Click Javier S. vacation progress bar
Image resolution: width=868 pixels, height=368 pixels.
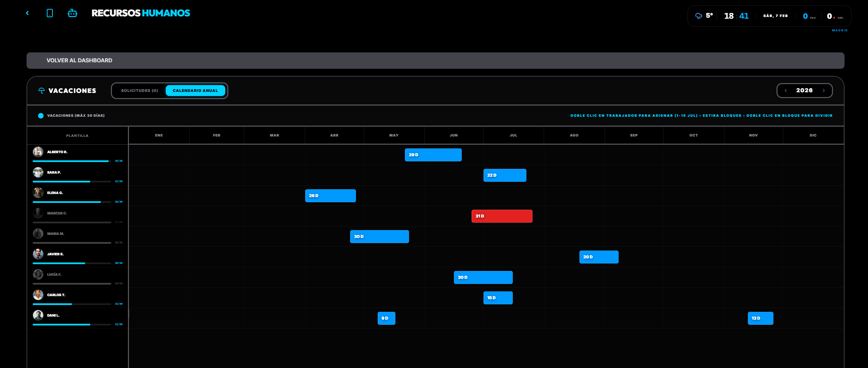tap(72, 263)
